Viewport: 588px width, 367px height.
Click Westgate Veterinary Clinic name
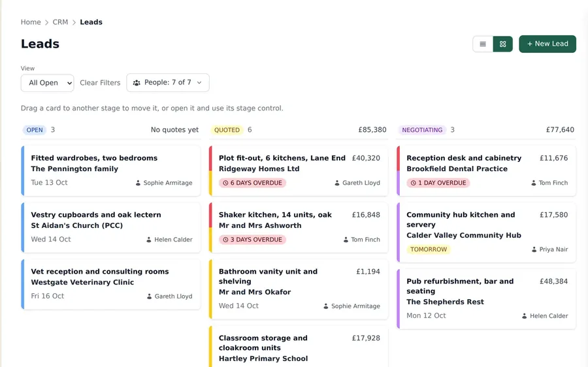[82, 282]
